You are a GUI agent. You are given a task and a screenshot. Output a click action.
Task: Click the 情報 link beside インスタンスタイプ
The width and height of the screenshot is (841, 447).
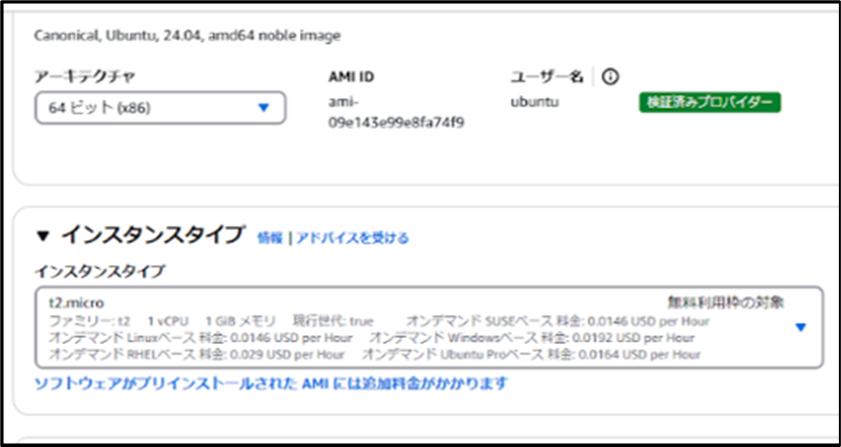point(269,238)
